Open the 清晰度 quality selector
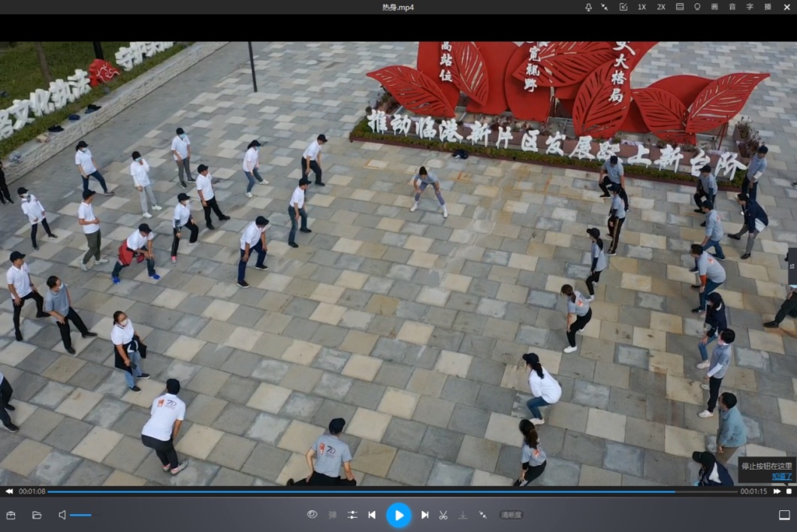Viewport: 797px width, 532px height. click(x=512, y=515)
